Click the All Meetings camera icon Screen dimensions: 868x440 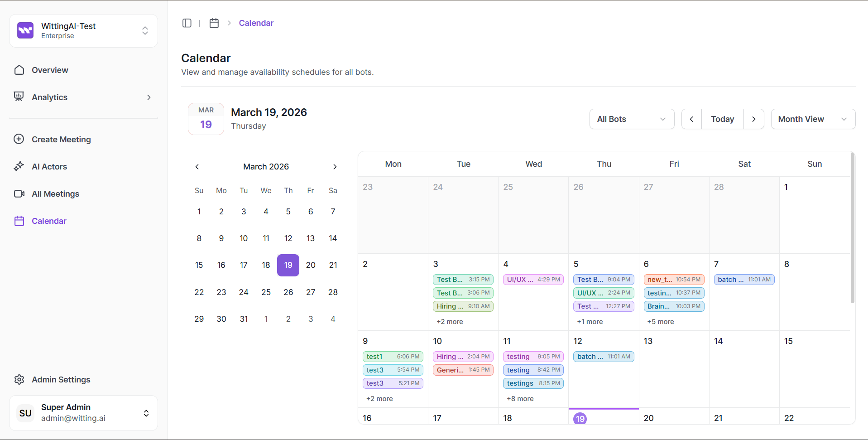click(19, 194)
